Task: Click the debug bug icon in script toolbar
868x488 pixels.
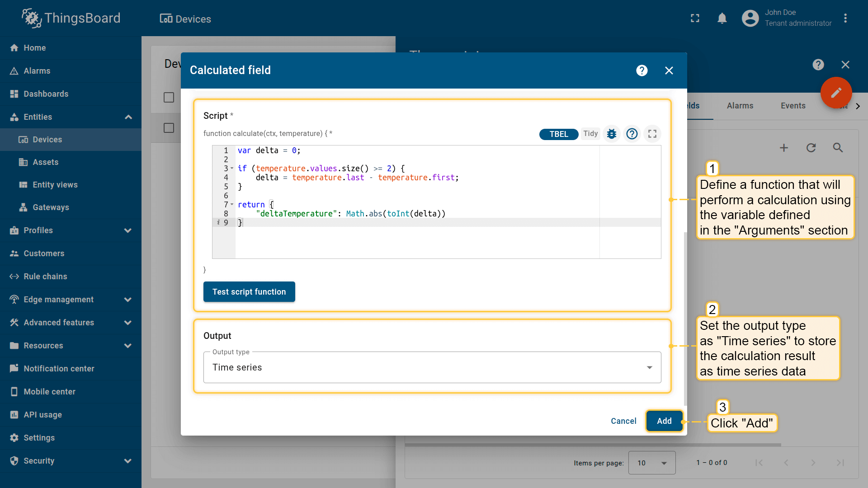Action: click(612, 134)
